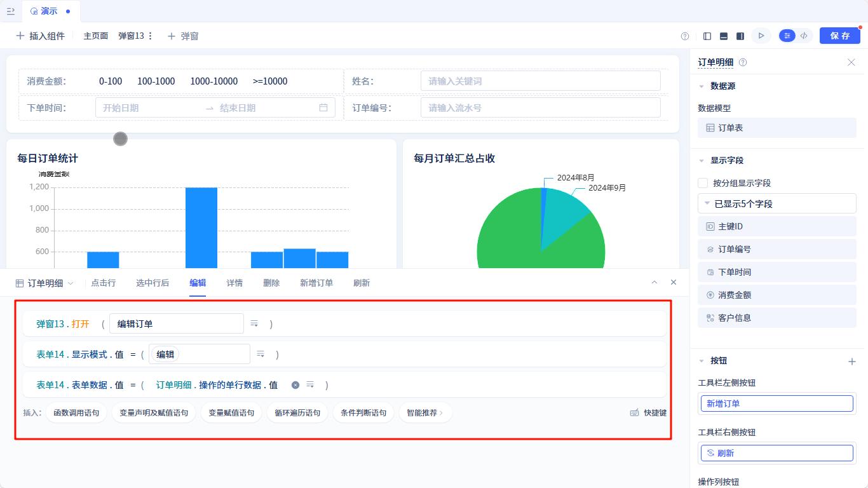Open preview using the play icon
Viewport: 868px width, 488px height.
point(761,36)
